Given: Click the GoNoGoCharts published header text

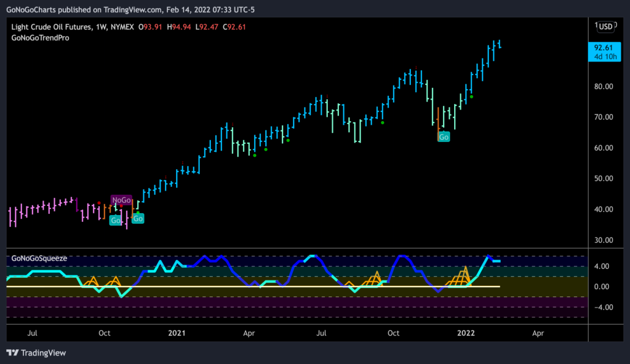Looking at the screenshot, I should pyautogui.click(x=130, y=10).
